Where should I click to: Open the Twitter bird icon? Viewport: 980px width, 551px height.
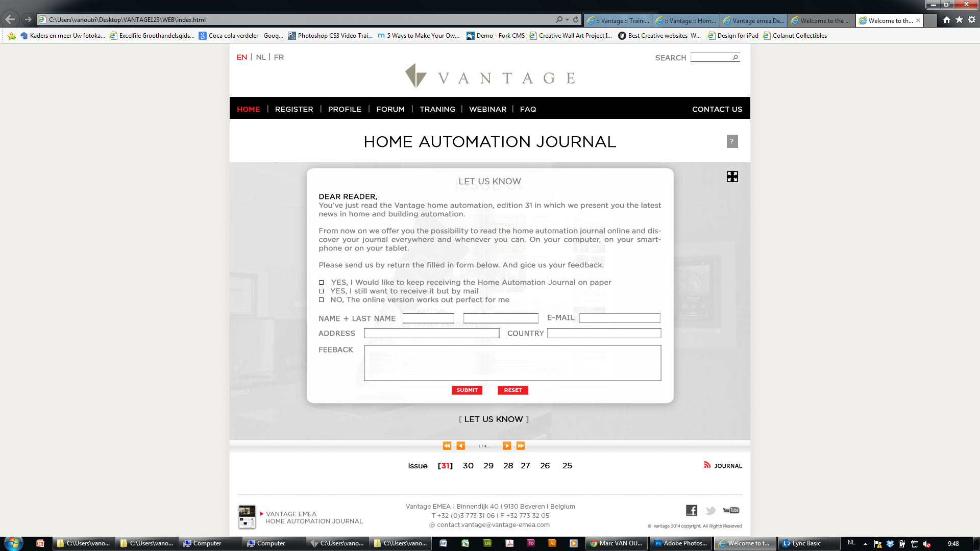point(710,510)
